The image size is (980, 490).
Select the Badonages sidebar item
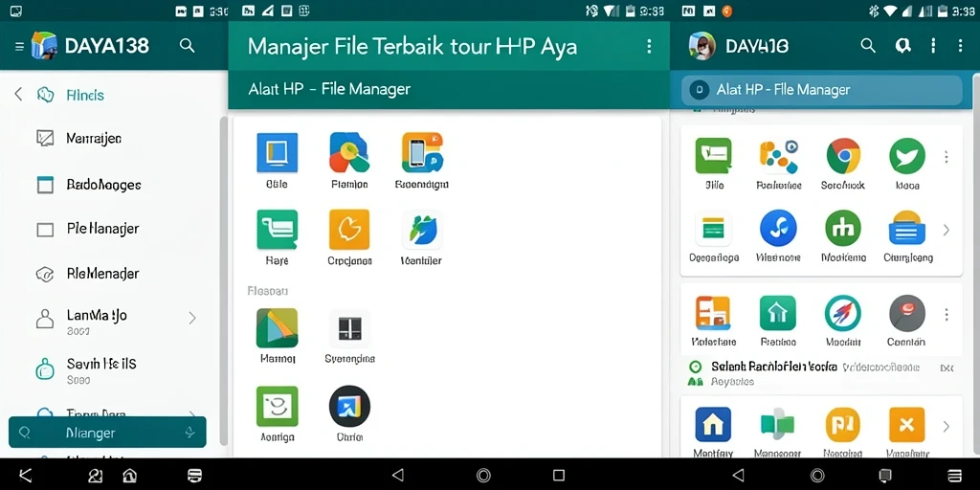pyautogui.click(x=88, y=185)
